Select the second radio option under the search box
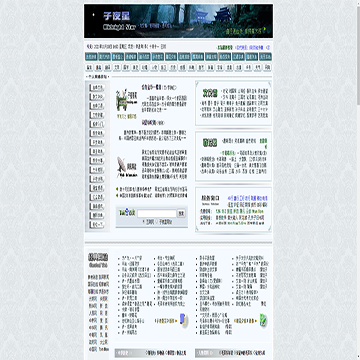360x360 pixels. [157, 221]
